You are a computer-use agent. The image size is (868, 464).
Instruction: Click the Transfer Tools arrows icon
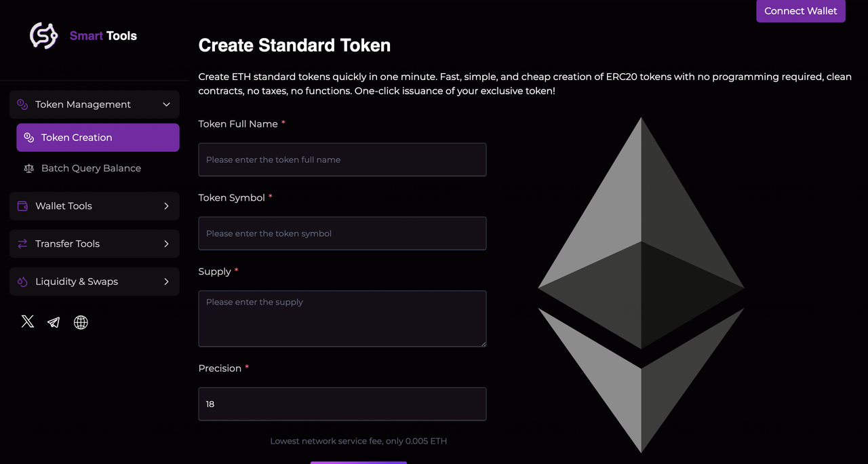tap(22, 244)
